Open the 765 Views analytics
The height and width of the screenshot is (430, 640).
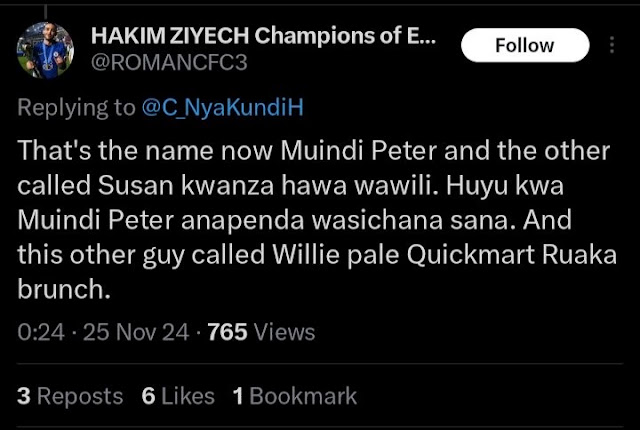pyautogui.click(x=261, y=332)
